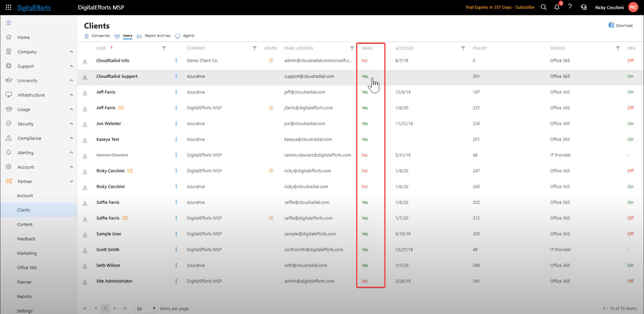644x314 pixels.
Task: Open row menu for Scott Smith
Action: tap(176, 249)
